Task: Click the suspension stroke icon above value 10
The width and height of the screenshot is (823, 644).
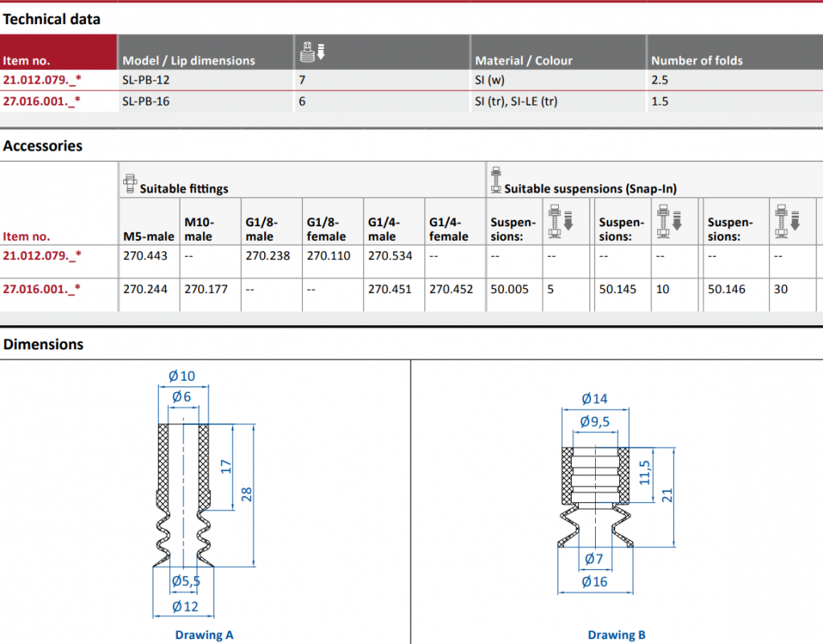Action: click(669, 221)
